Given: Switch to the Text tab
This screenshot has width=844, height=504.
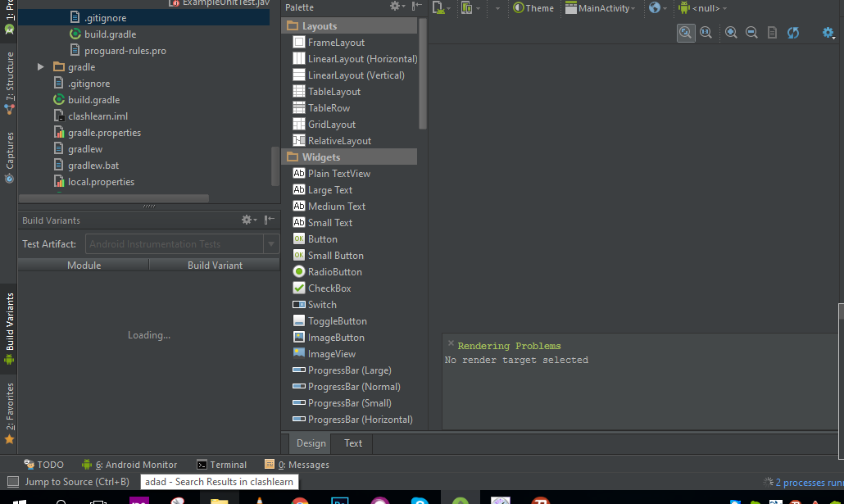Looking at the screenshot, I should pyautogui.click(x=353, y=443).
